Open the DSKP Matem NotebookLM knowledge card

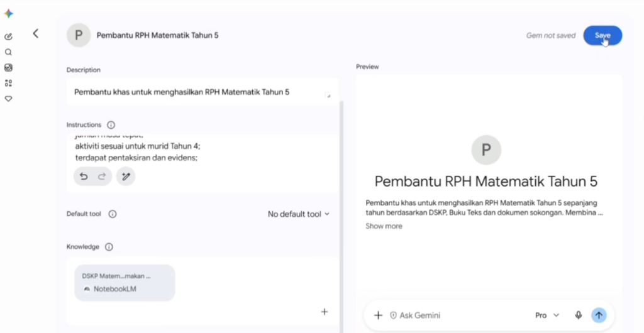[x=125, y=283]
